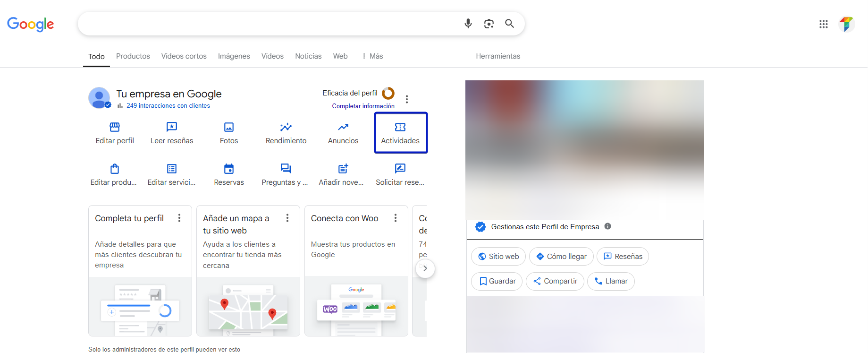
Task: Select the Imágenes tab
Action: point(234,56)
